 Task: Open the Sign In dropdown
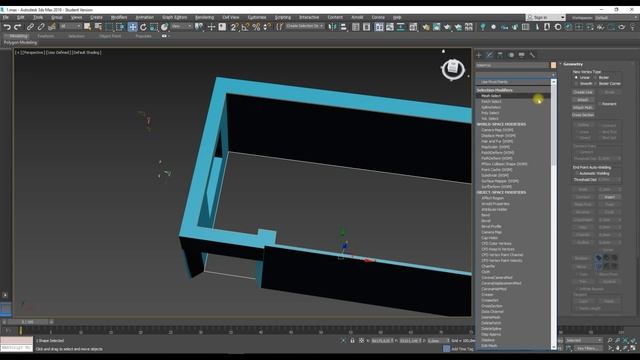(546, 18)
